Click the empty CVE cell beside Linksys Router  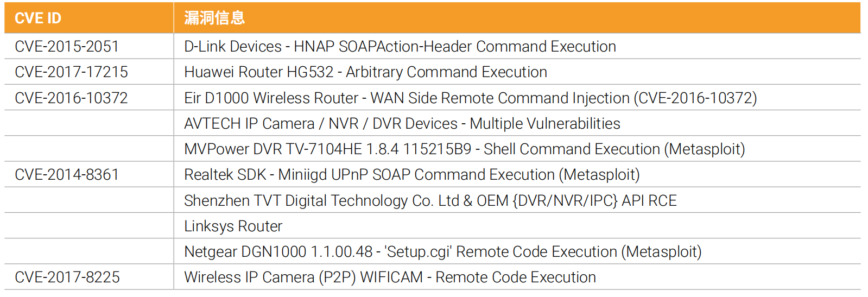coord(89,226)
